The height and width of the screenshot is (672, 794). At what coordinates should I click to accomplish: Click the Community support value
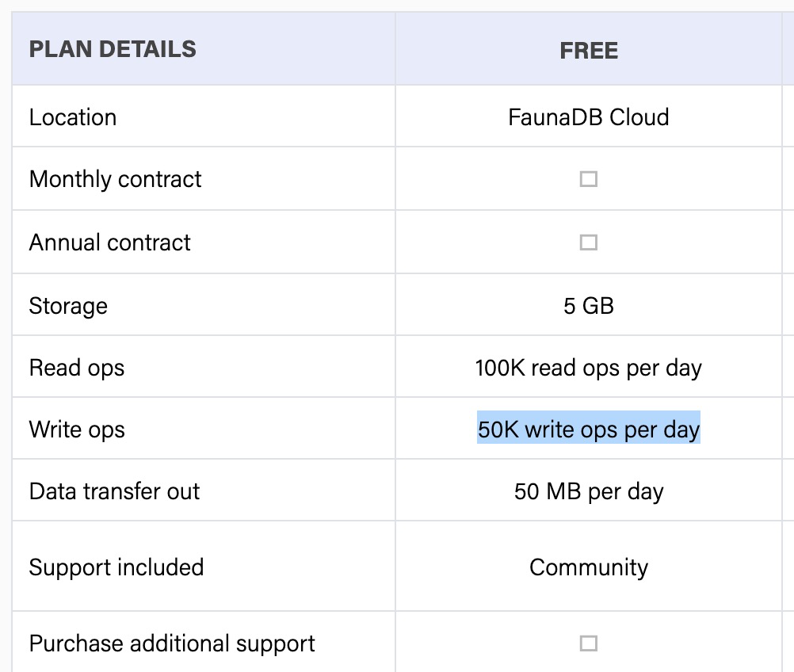(588, 567)
